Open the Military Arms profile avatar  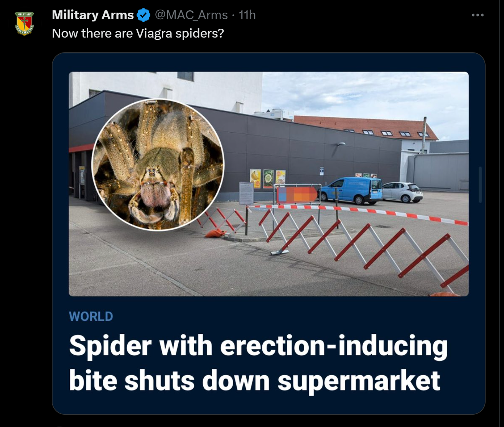25,24
